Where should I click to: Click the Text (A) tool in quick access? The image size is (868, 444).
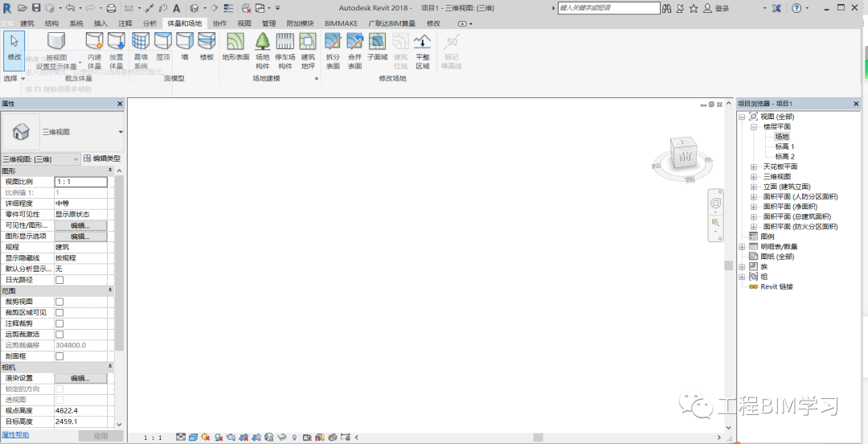click(x=176, y=8)
